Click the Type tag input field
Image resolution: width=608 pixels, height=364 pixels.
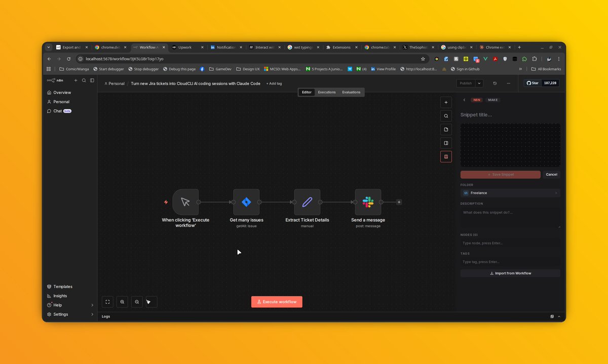(x=510, y=262)
